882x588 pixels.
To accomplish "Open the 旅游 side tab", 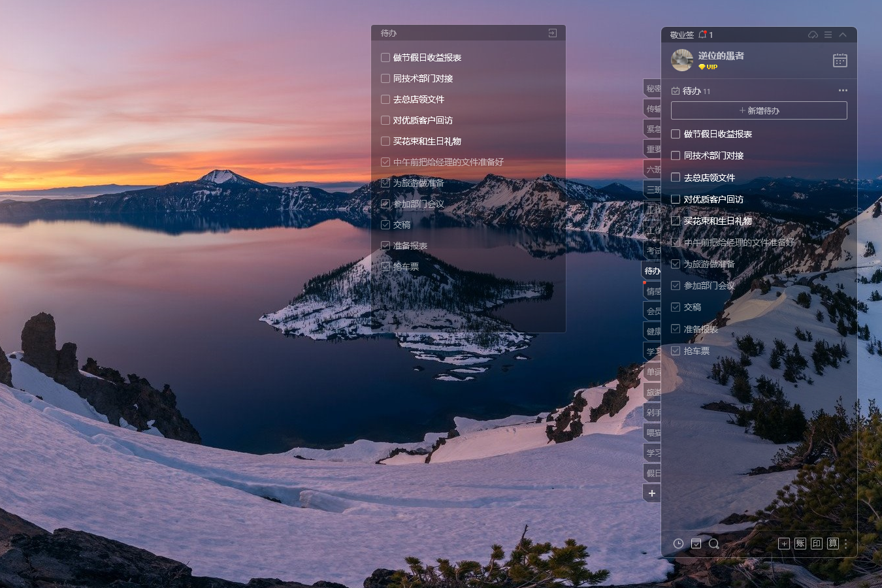I will 652,392.
